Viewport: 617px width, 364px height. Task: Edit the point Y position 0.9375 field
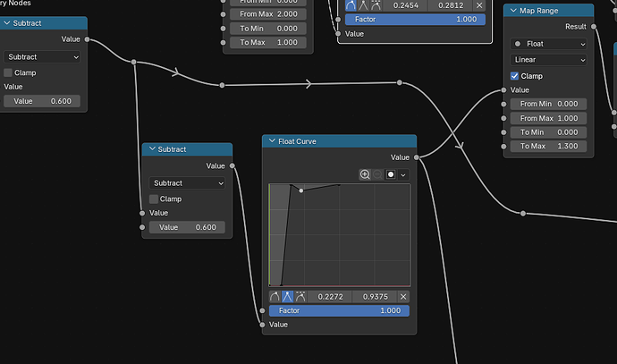tap(375, 297)
